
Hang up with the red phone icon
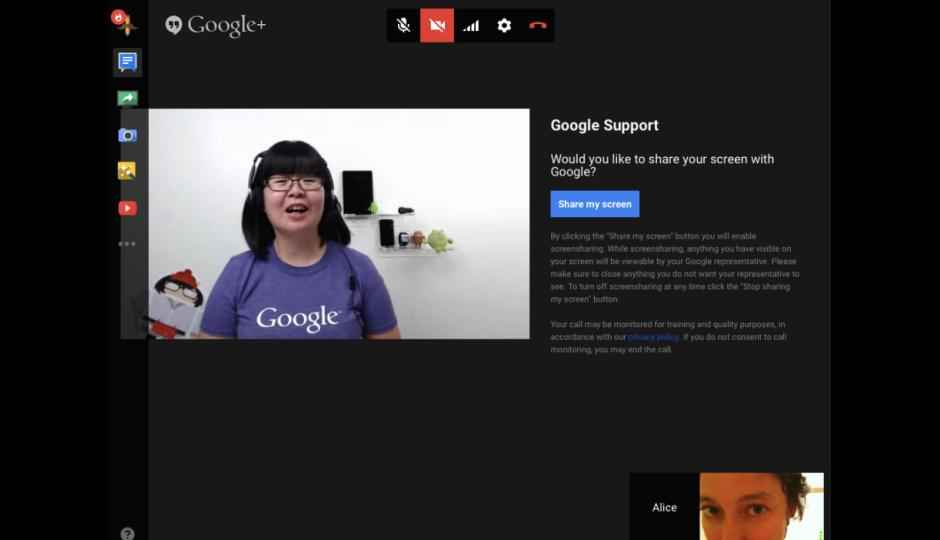click(x=538, y=25)
